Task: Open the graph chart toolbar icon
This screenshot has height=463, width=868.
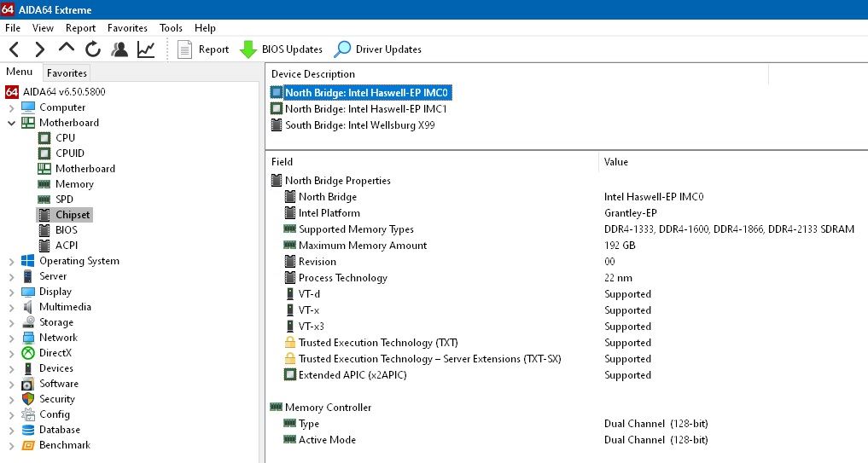Action: coord(146,49)
